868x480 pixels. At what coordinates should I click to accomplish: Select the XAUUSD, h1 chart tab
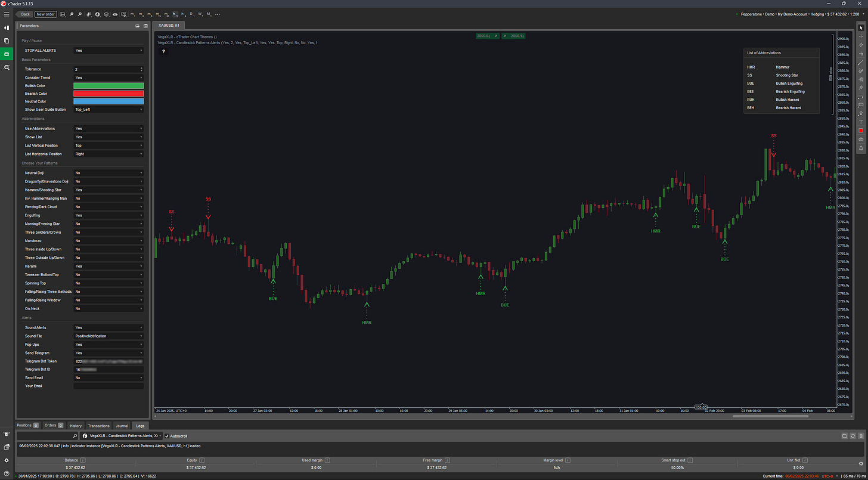click(x=169, y=25)
